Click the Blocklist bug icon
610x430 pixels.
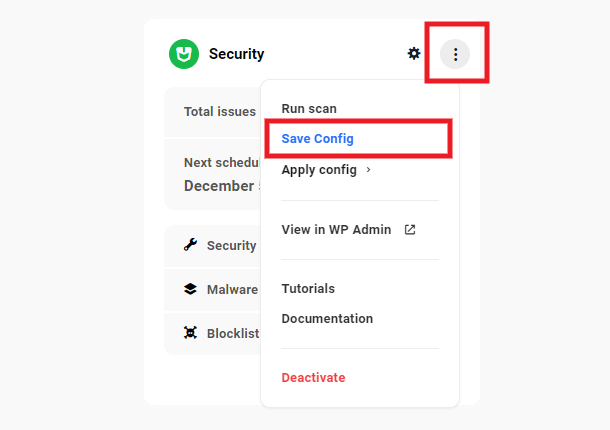pyautogui.click(x=190, y=333)
